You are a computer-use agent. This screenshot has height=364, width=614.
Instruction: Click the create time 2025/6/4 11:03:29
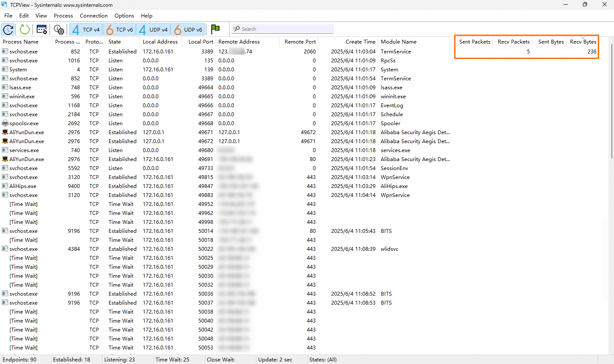353,186
